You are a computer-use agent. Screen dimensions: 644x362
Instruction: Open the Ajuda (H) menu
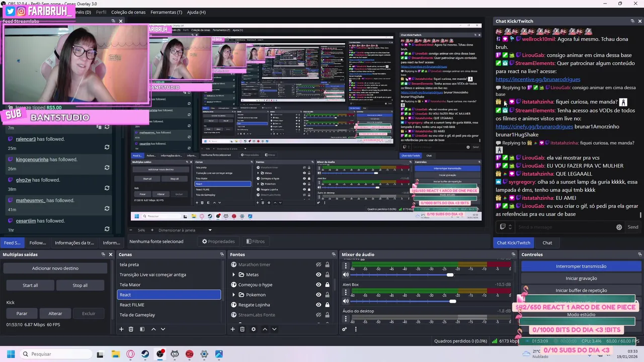196,12
